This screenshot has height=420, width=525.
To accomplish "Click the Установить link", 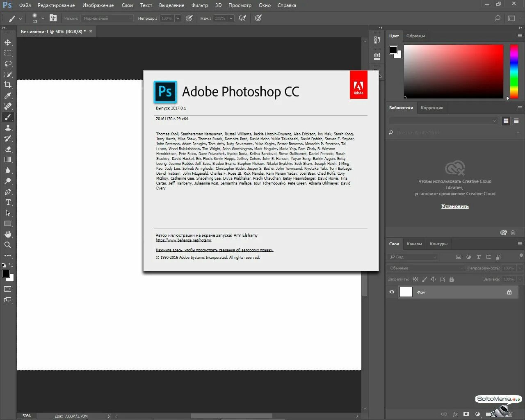I will coord(455,206).
